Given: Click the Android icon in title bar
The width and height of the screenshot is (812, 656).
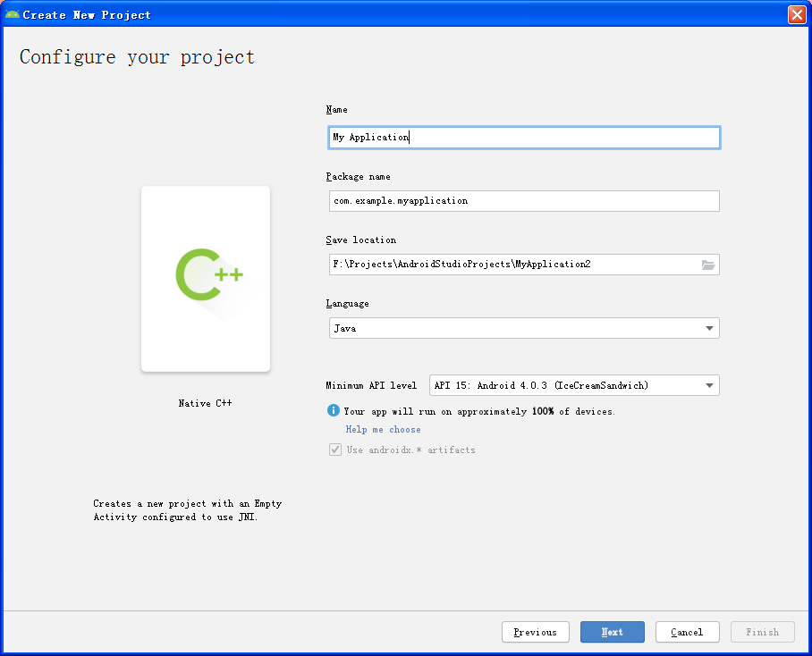Looking at the screenshot, I should 12,14.
